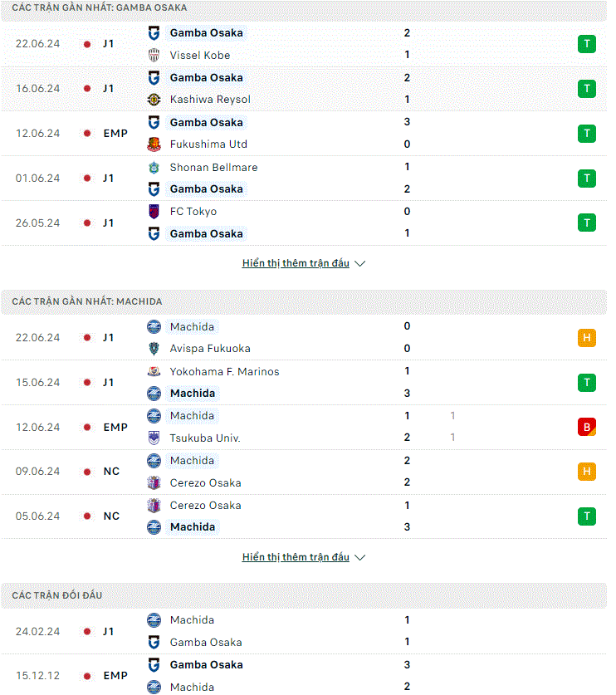
Task: Open 'Hiển thị thêm trận đấu' under Gamba Osaka
Action: [x=296, y=263]
